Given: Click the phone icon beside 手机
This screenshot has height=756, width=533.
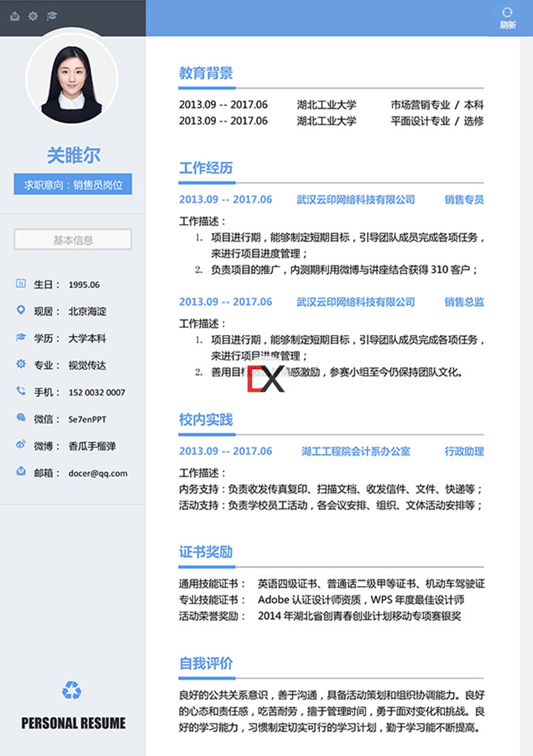Looking at the screenshot, I should tap(21, 390).
